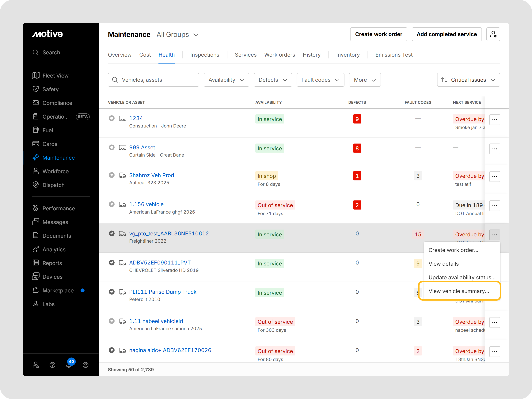Open the Labs flask icon
Viewport: 532px width, 399px height.
point(36,304)
